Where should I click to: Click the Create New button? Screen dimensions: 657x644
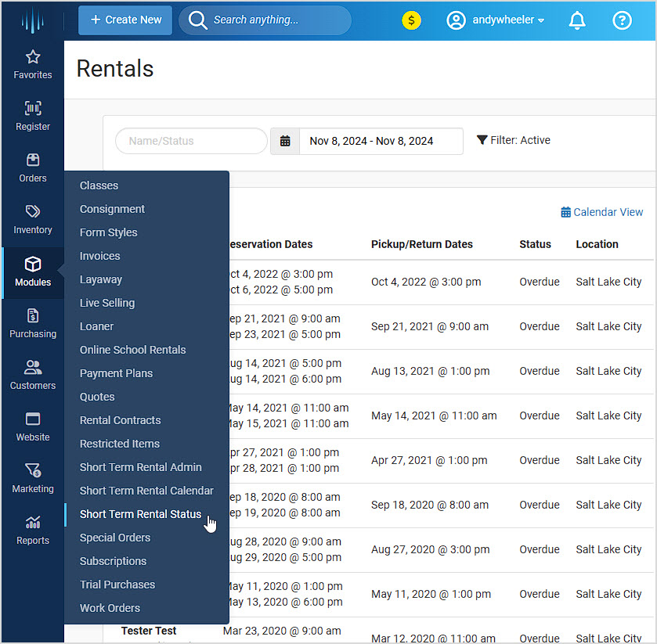125,20
